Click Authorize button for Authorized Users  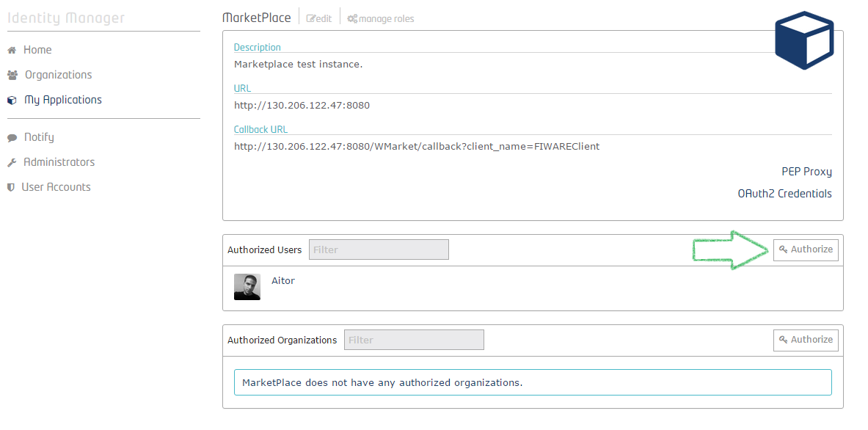point(806,249)
